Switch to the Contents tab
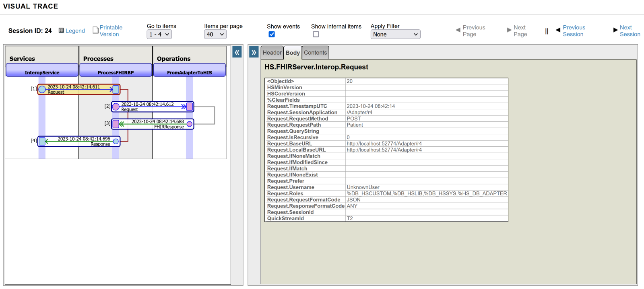The width and height of the screenshot is (644, 289). 315,53
